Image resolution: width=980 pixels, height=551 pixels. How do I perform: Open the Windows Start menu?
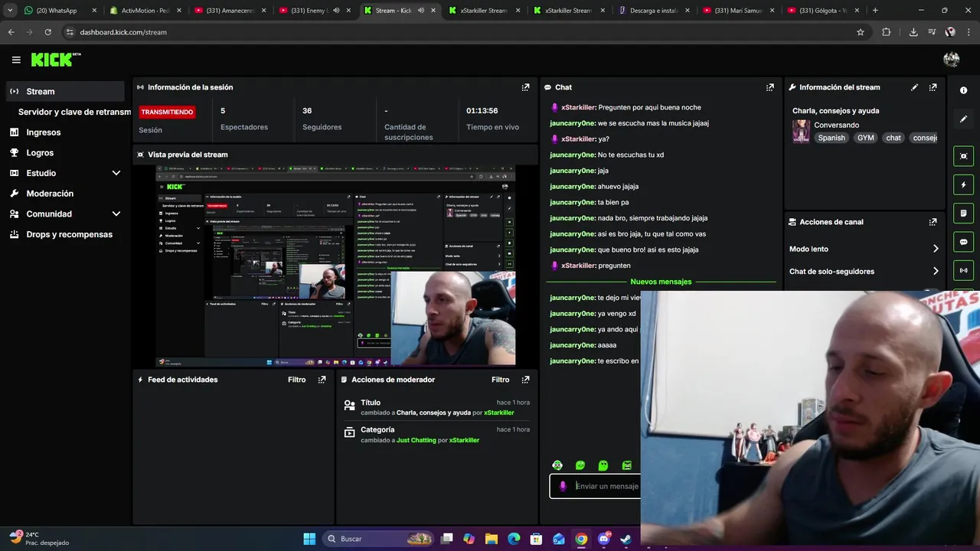(309, 539)
